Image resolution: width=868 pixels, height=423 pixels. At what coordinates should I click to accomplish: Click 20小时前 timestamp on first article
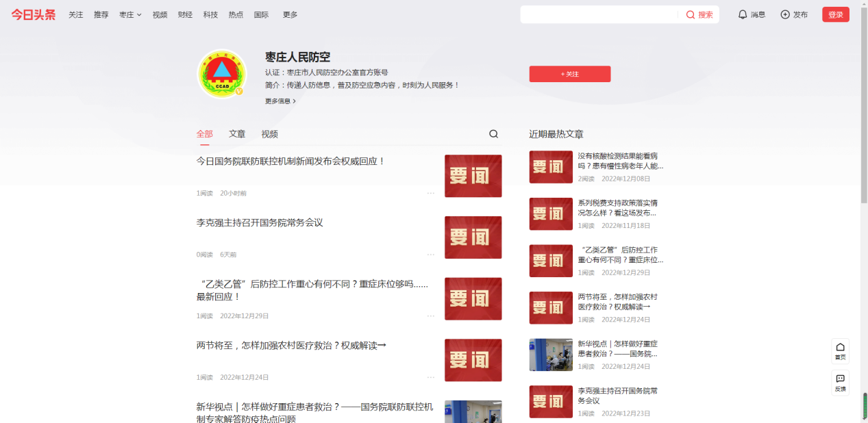coord(233,193)
